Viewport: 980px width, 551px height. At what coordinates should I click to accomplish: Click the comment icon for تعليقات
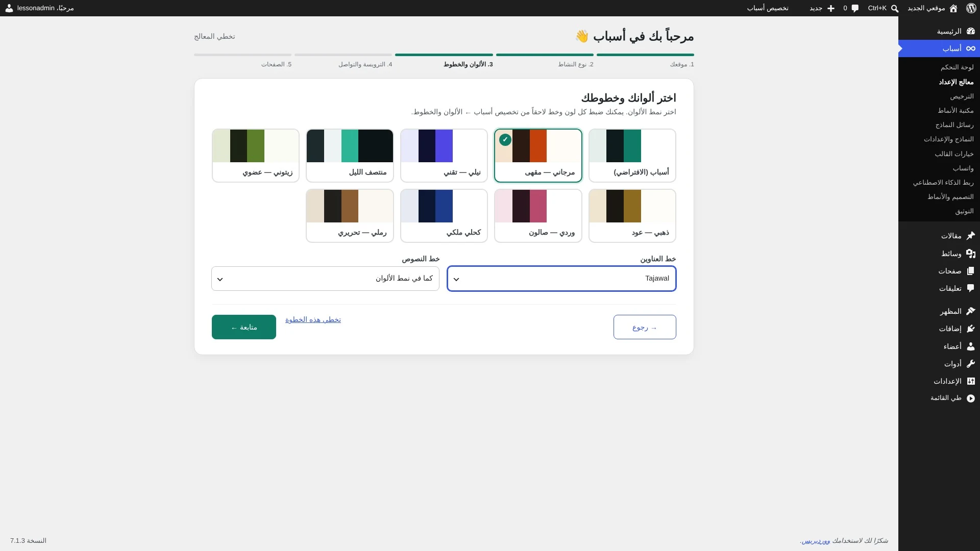click(x=971, y=288)
